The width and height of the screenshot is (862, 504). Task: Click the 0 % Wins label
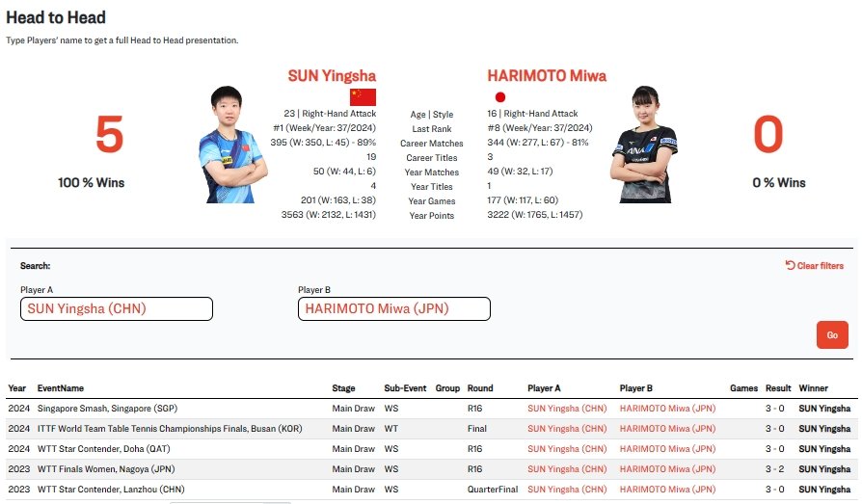[x=779, y=182]
